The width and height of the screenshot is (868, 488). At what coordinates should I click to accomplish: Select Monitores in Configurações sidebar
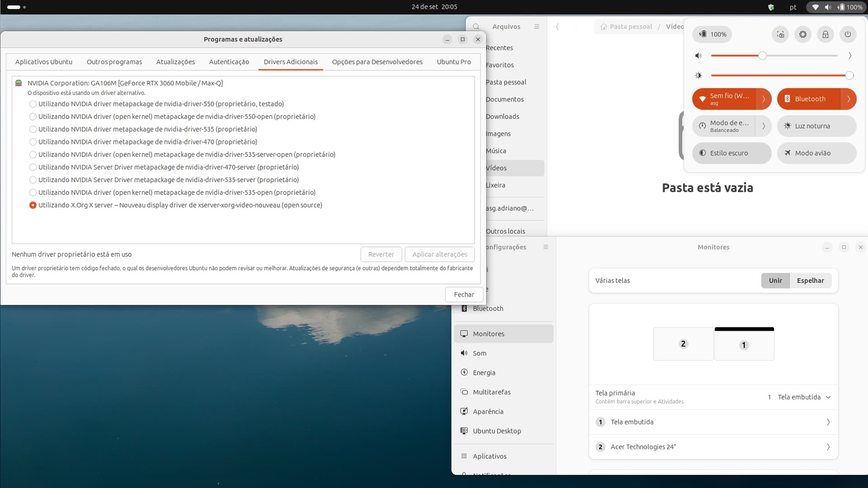pyautogui.click(x=504, y=334)
